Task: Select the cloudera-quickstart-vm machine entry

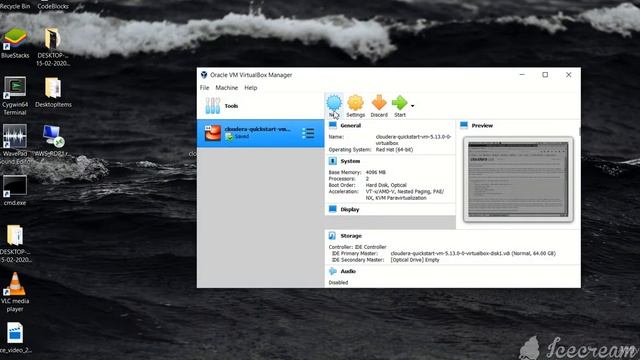Action: (x=260, y=133)
